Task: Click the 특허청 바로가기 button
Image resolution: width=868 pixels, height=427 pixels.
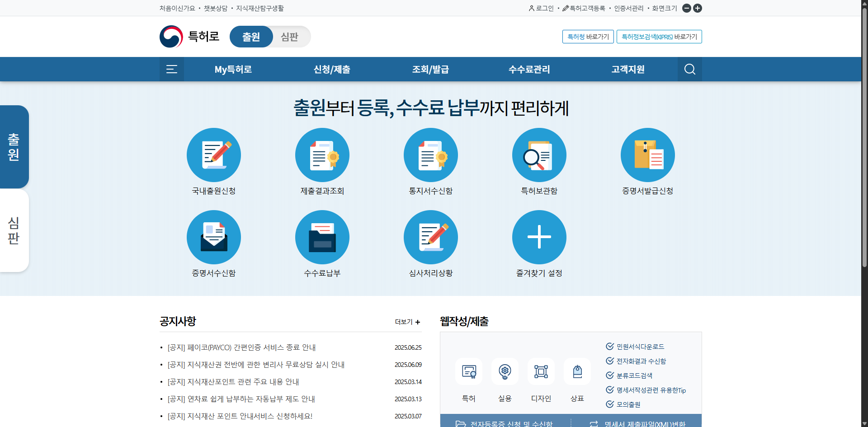Action: [587, 37]
